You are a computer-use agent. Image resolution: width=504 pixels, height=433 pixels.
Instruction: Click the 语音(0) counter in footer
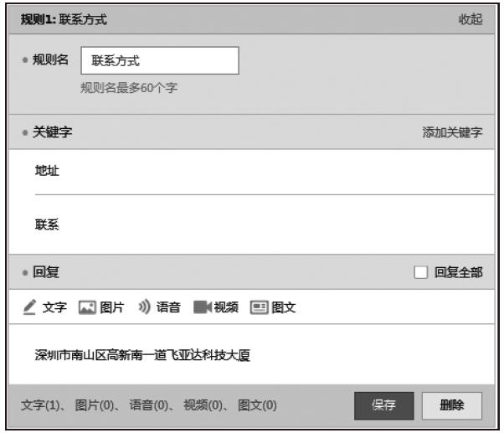pos(152,405)
